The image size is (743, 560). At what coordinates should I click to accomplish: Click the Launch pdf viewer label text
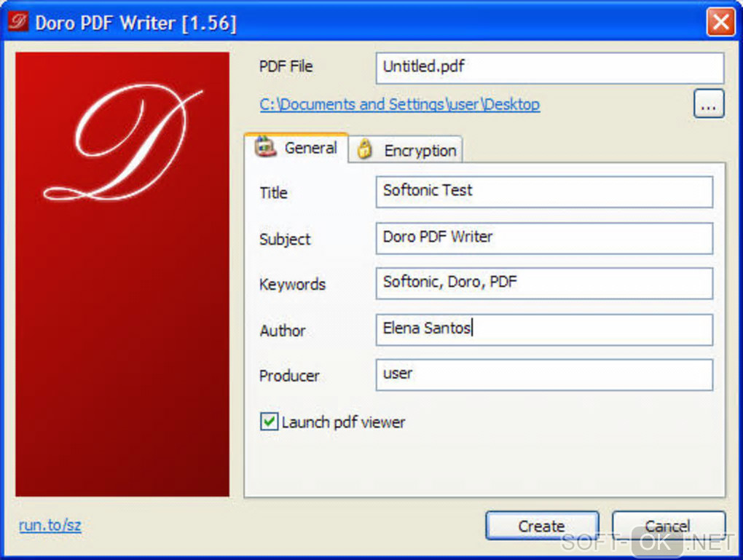pyautogui.click(x=343, y=422)
